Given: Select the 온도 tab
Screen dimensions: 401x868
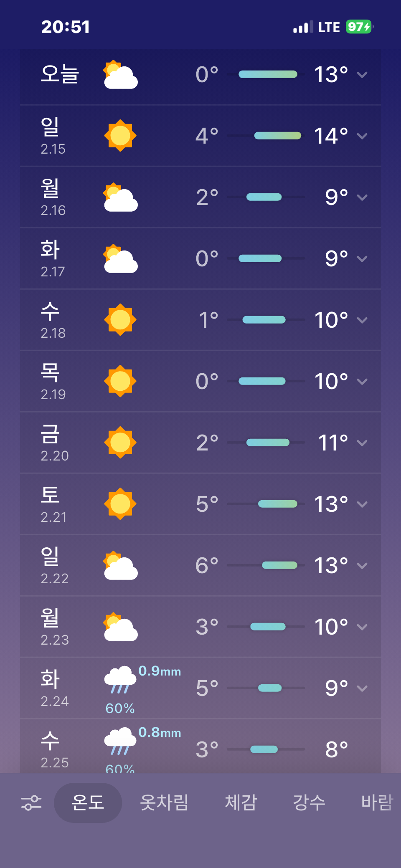Looking at the screenshot, I should pos(88,802).
